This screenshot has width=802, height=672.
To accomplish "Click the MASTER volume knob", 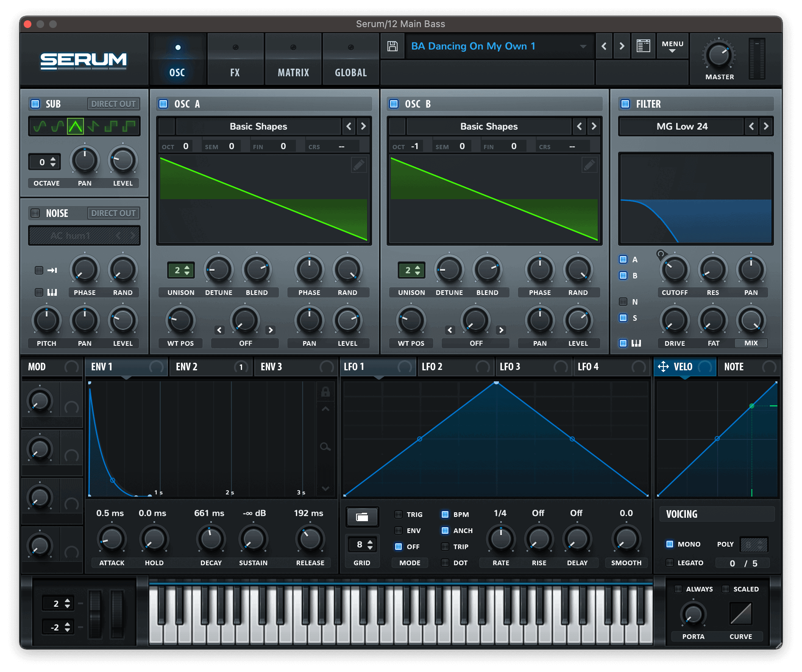I will (x=719, y=56).
